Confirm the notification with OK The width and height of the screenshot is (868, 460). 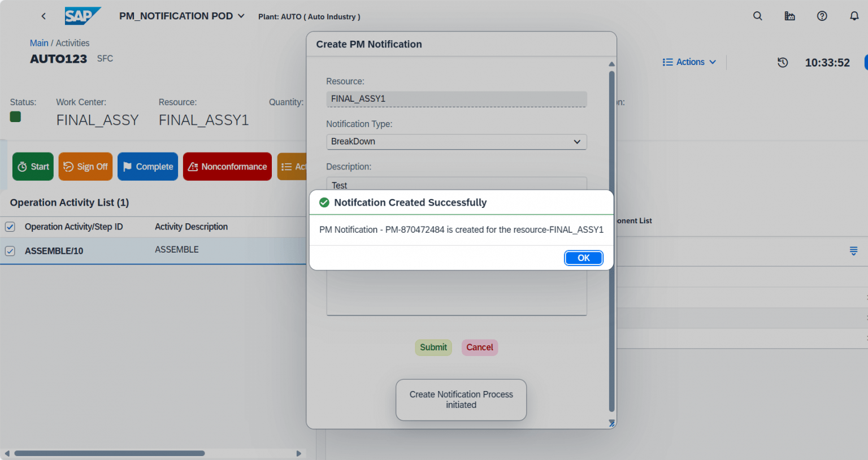pyautogui.click(x=583, y=258)
